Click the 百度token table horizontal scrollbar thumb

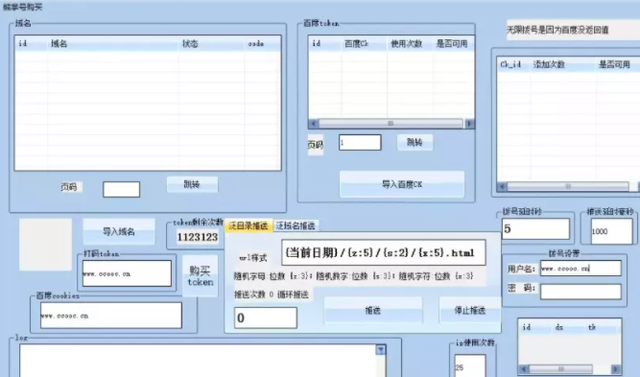[391, 123]
